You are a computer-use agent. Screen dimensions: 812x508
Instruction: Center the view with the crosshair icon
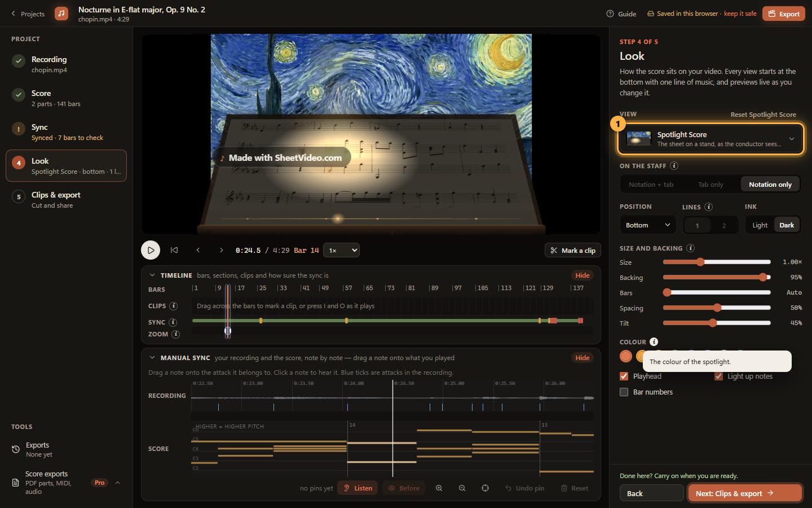485,488
